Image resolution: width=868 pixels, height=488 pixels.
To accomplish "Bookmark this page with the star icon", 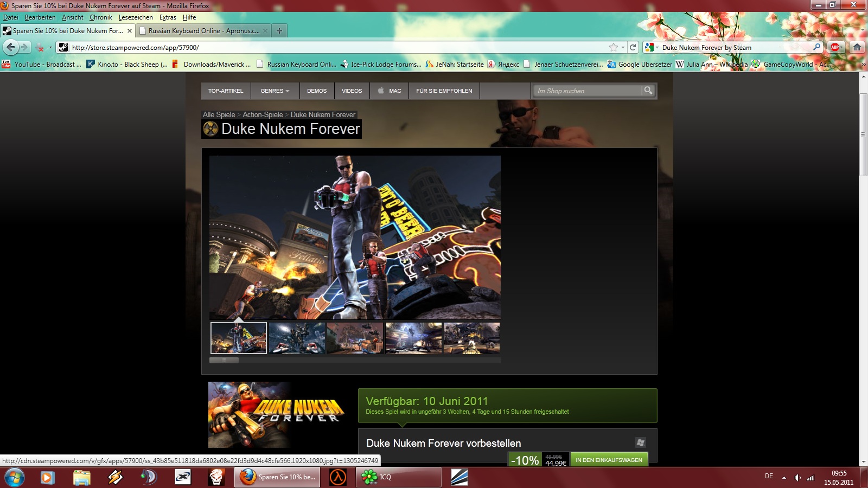I will (x=613, y=47).
